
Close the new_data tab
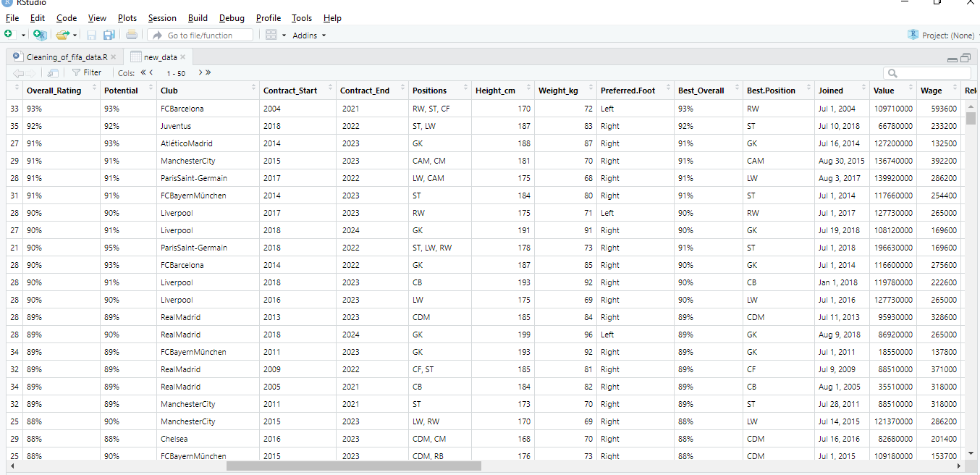[x=183, y=57]
